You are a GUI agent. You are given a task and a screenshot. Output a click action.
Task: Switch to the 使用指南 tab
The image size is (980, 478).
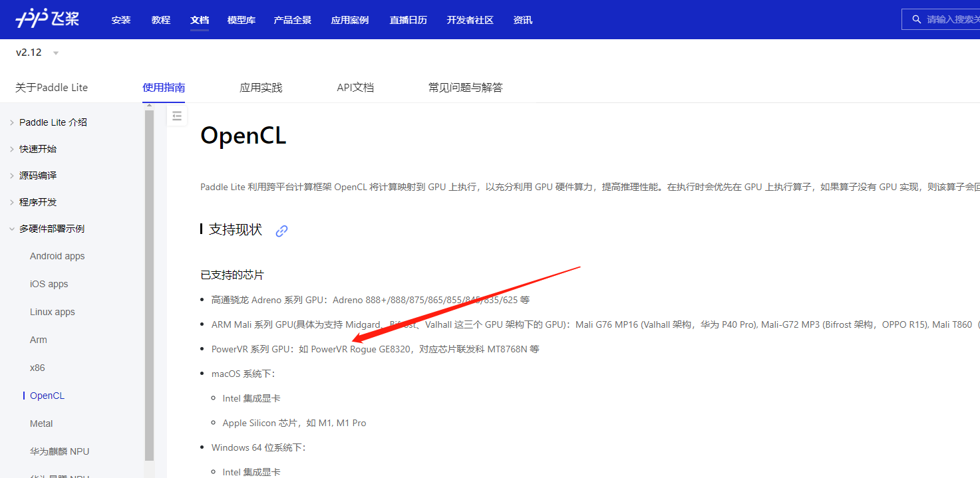pyautogui.click(x=164, y=88)
